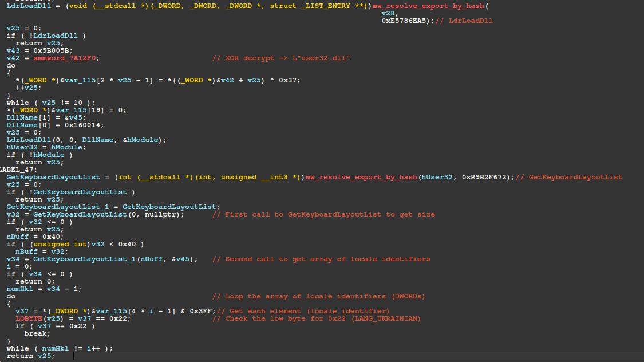The height and width of the screenshot is (362, 644).
Task: Click the 'break;' statement
Action: point(37,333)
